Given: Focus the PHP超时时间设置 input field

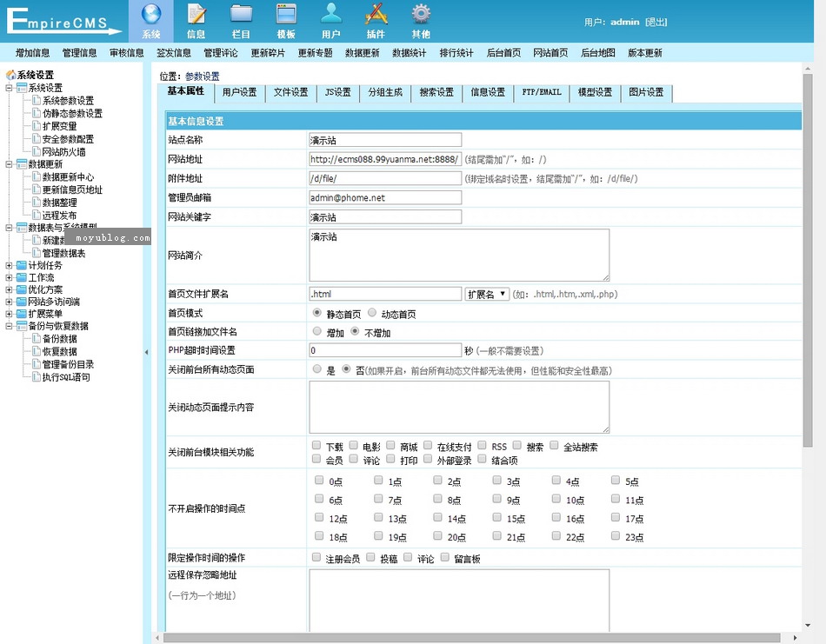Looking at the screenshot, I should pos(385,350).
